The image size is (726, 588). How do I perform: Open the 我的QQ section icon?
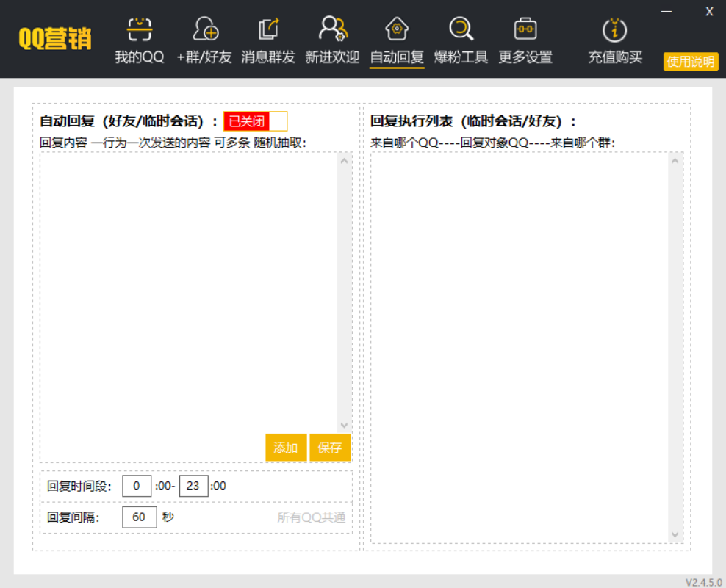pos(140,29)
